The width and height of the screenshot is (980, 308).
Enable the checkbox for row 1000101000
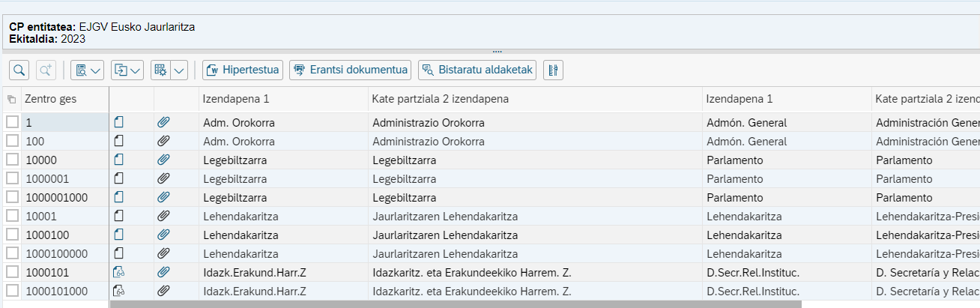pos(12,291)
